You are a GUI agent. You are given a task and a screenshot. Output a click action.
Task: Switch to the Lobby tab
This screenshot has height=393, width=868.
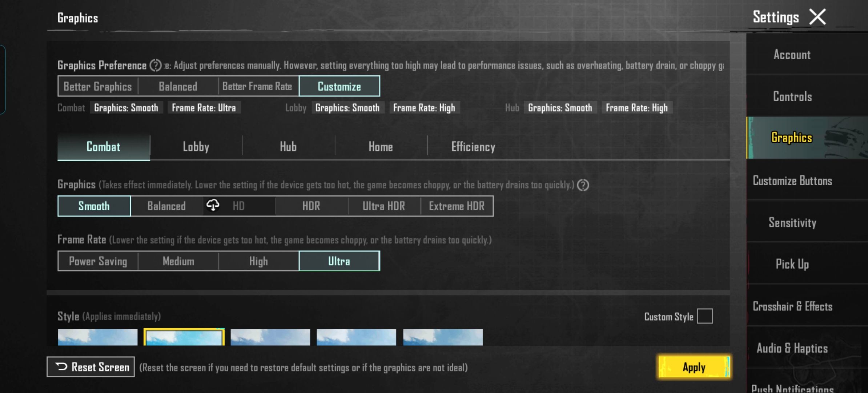pos(196,147)
